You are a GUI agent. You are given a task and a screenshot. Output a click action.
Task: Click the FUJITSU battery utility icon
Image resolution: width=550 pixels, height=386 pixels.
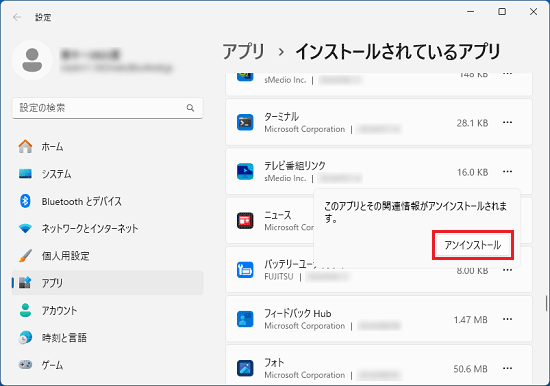[245, 270]
